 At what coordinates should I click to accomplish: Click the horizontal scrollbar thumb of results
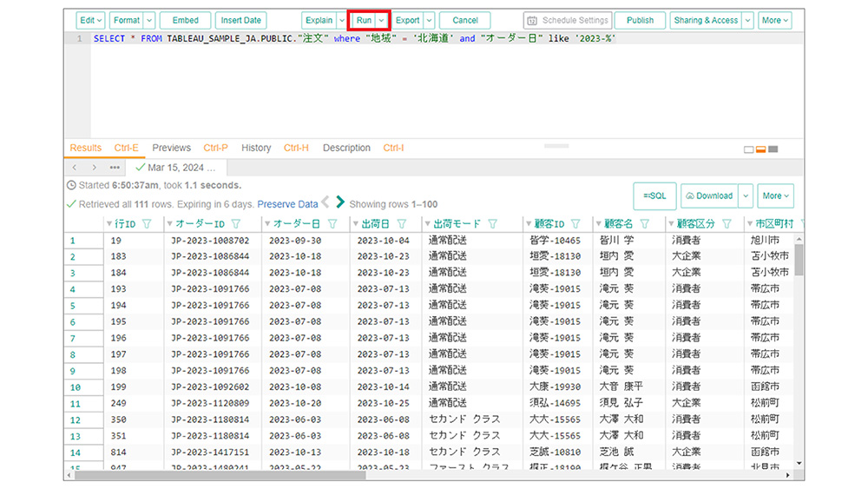[220, 475]
